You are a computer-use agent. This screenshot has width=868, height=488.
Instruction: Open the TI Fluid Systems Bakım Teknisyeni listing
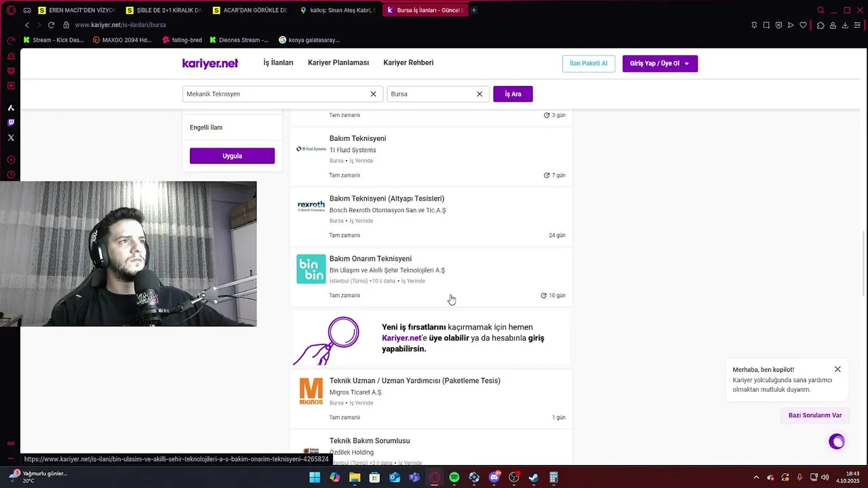pyautogui.click(x=357, y=139)
